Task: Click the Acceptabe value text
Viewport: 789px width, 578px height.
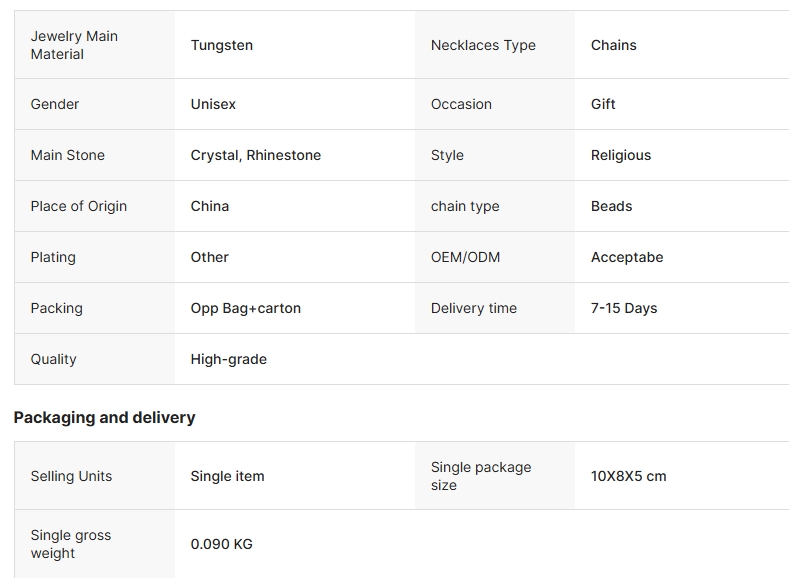Action: point(627,257)
